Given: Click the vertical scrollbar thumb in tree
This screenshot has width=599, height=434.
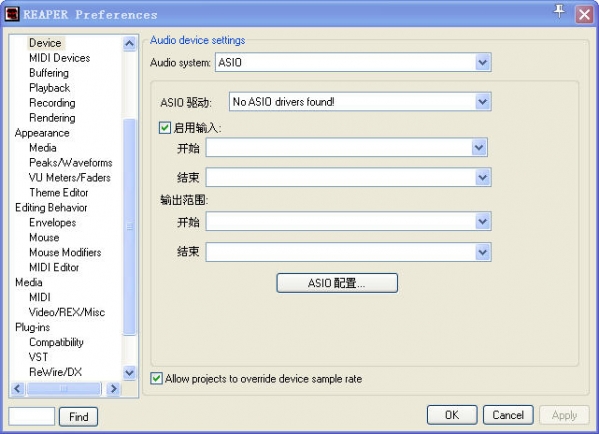Looking at the screenshot, I should click(x=130, y=227).
